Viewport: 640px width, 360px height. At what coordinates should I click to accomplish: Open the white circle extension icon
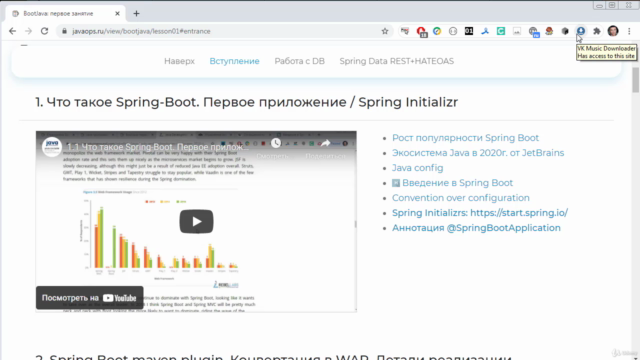pos(453,31)
